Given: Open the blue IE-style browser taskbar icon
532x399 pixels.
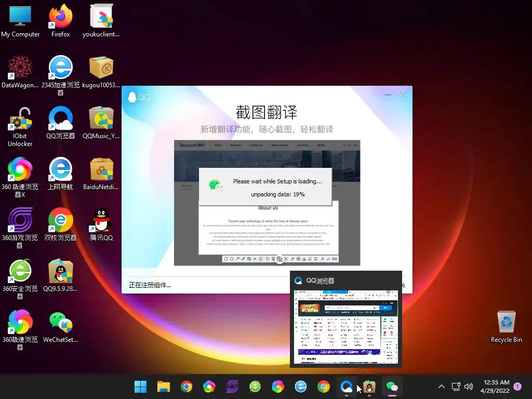Looking at the screenshot, I should coord(301,387).
